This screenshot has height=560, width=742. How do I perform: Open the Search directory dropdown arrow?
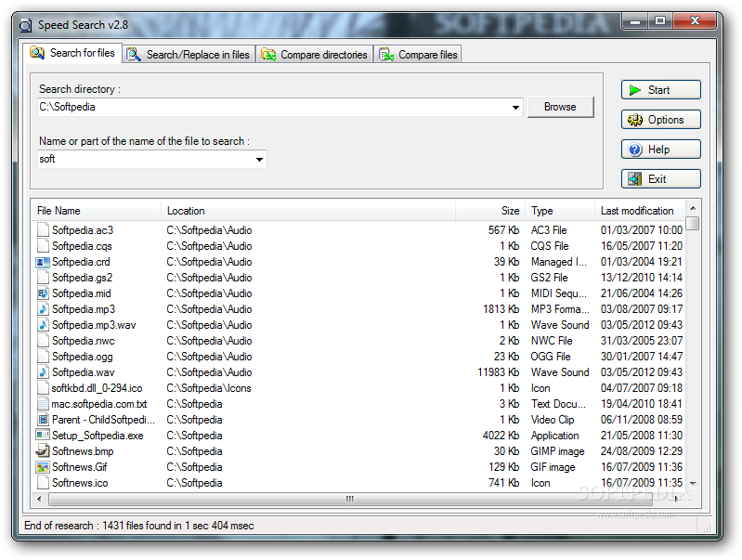tap(515, 108)
